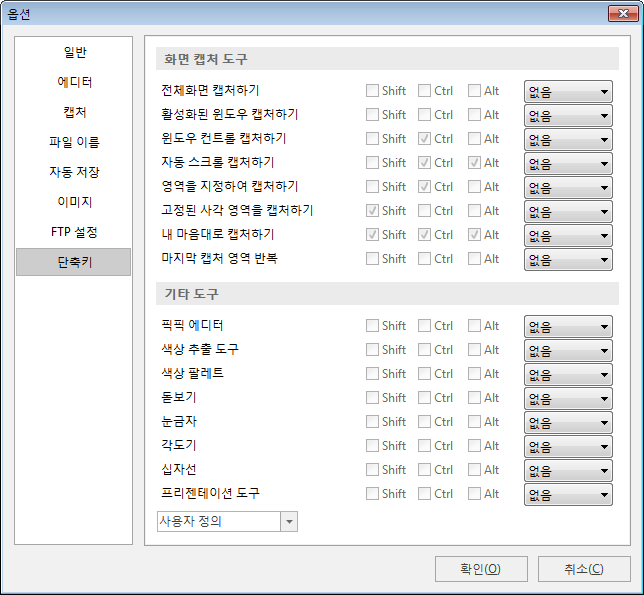
Task: Open key dropdown for 활성화된 윈도우 캡처하기
Action: (x=568, y=115)
